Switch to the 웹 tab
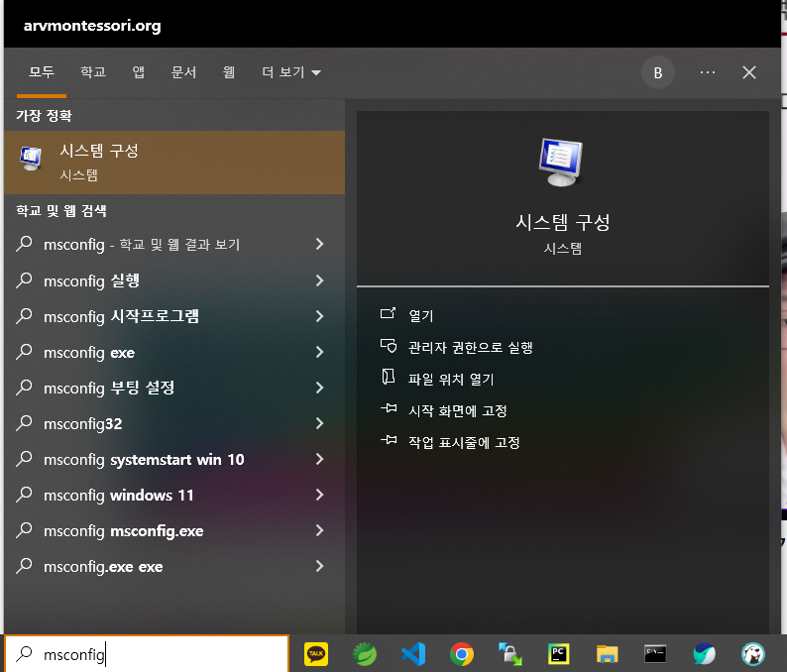 click(x=228, y=72)
